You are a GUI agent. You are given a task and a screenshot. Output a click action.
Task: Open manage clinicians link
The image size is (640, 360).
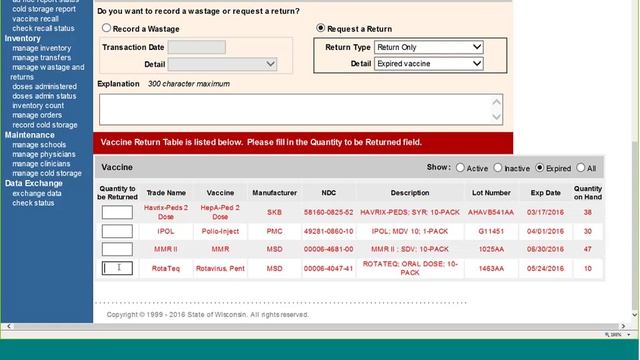coord(41,164)
